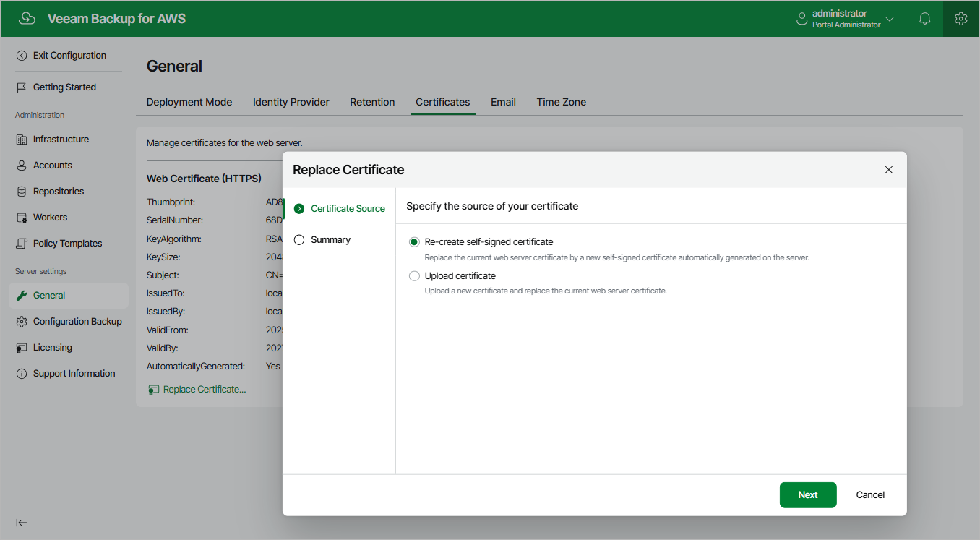Open the notifications bell
980x540 pixels.
point(924,19)
